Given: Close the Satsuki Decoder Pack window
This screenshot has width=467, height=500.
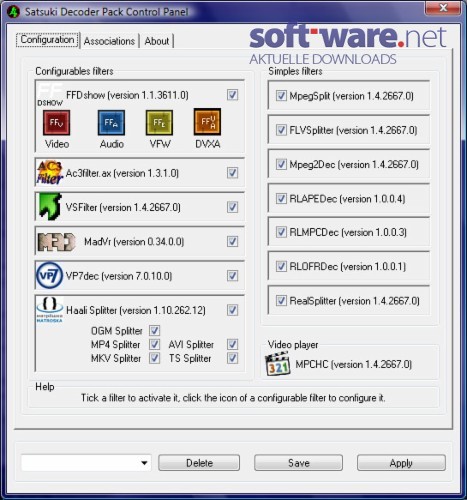Looking at the screenshot, I should (443, 7).
